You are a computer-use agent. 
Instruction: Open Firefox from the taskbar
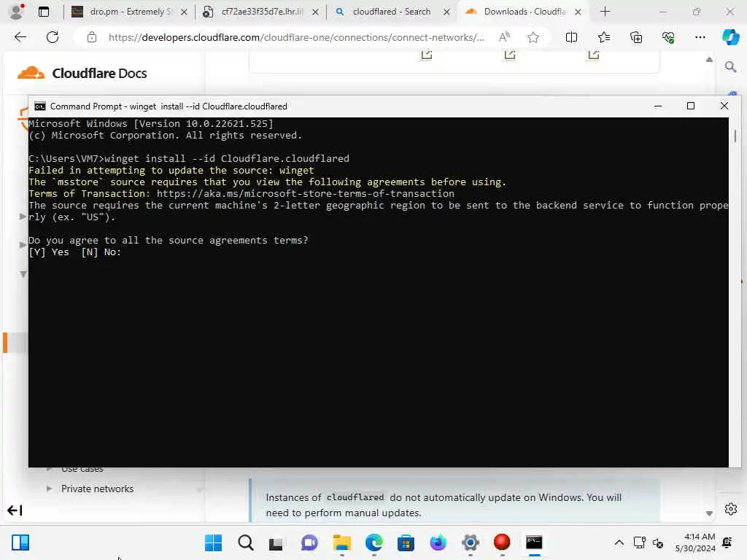tap(438, 542)
